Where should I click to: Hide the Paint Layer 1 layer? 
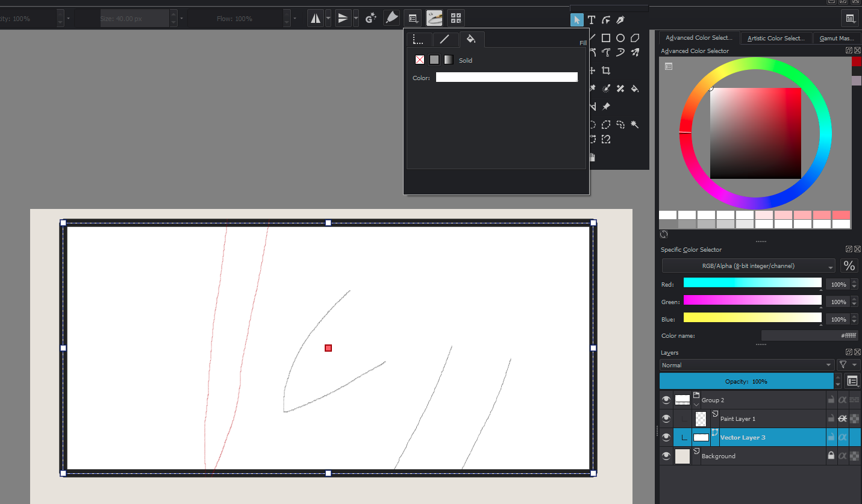pos(666,419)
